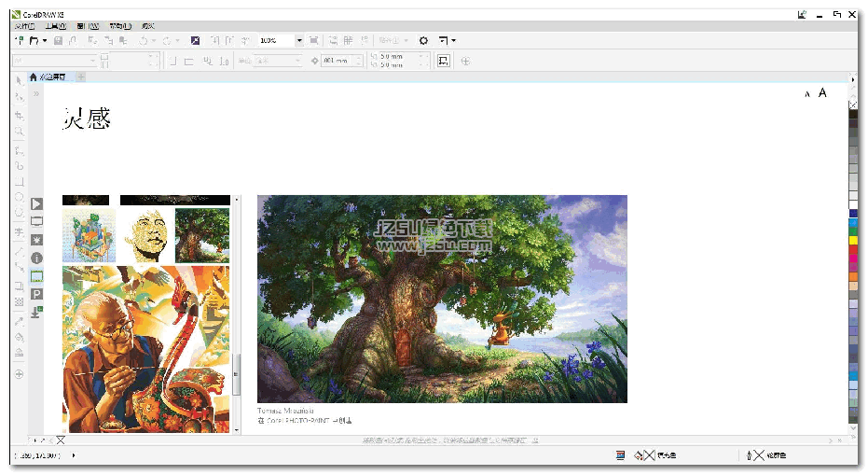Click the New document icon
The image size is (868, 475).
[x=20, y=40]
